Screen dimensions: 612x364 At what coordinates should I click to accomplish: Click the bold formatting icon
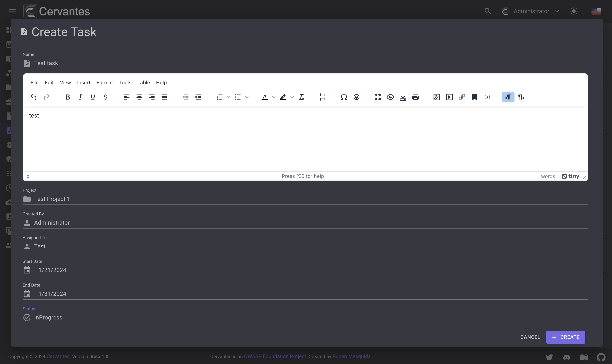click(68, 97)
